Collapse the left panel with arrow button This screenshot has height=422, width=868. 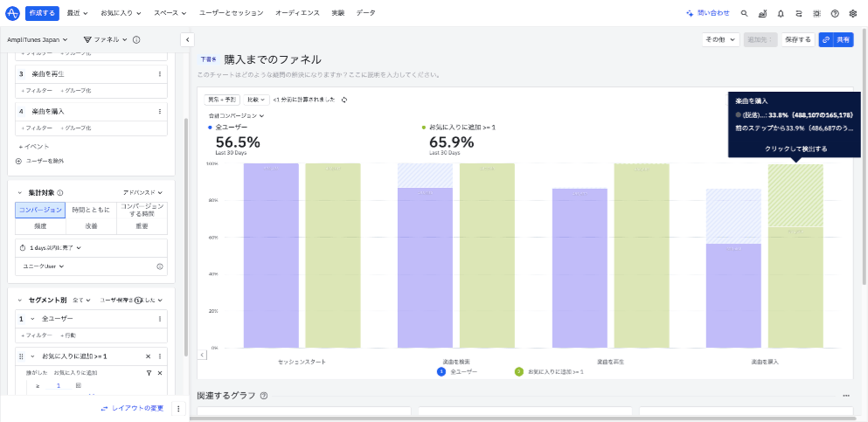click(186, 39)
